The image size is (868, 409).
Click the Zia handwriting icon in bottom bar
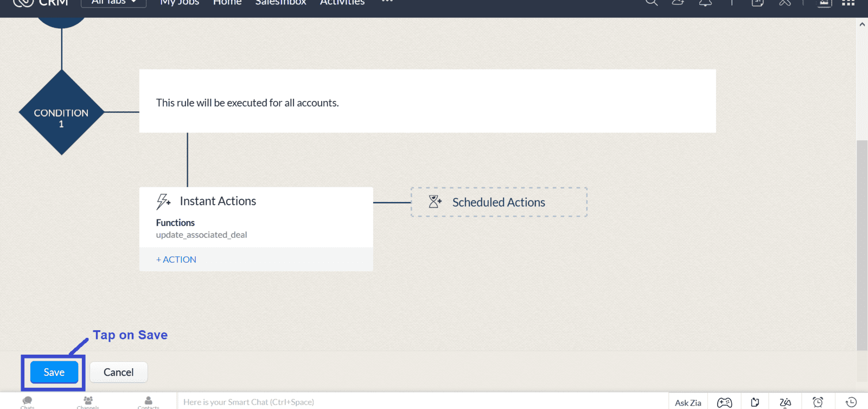click(785, 402)
